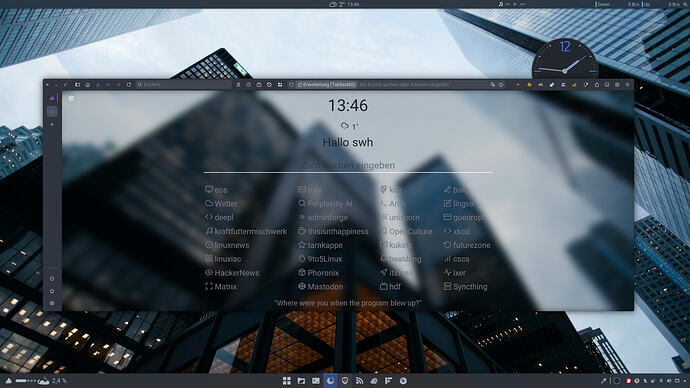Click the yellow diamond extension icon

(529, 84)
